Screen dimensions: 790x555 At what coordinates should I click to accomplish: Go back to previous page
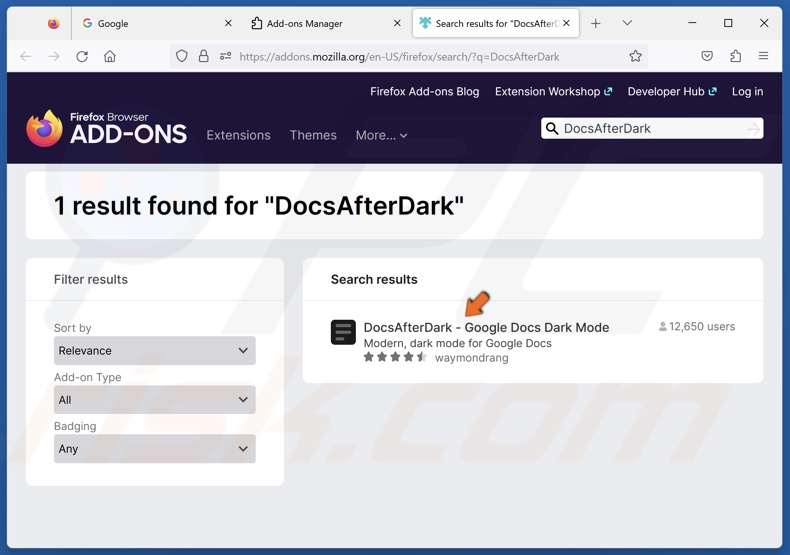tap(26, 56)
